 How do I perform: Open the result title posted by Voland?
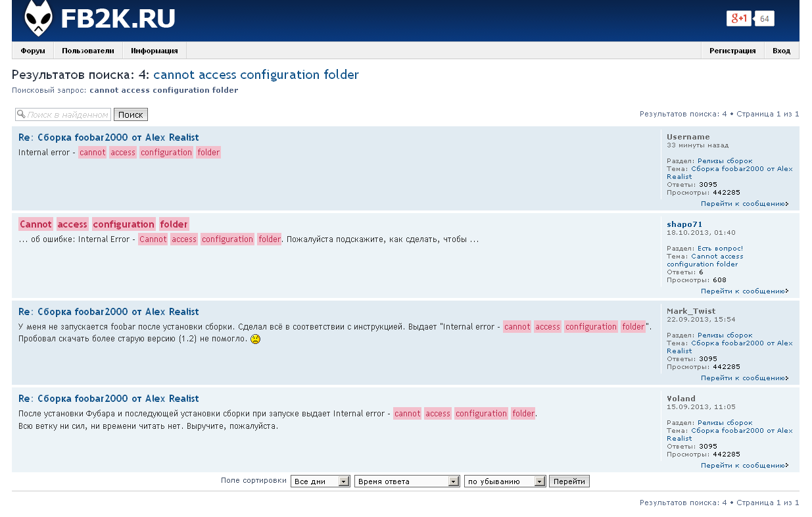(x=108, y=399)
